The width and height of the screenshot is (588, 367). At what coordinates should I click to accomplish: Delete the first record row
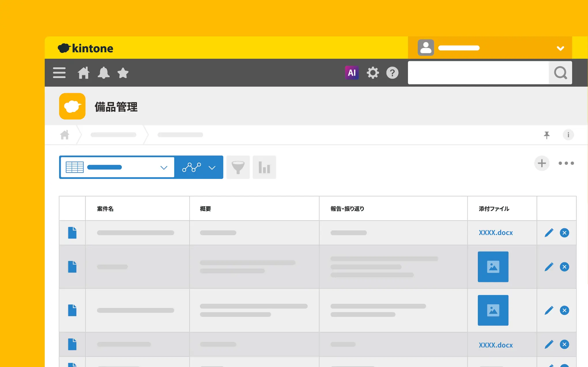point(564,233)
